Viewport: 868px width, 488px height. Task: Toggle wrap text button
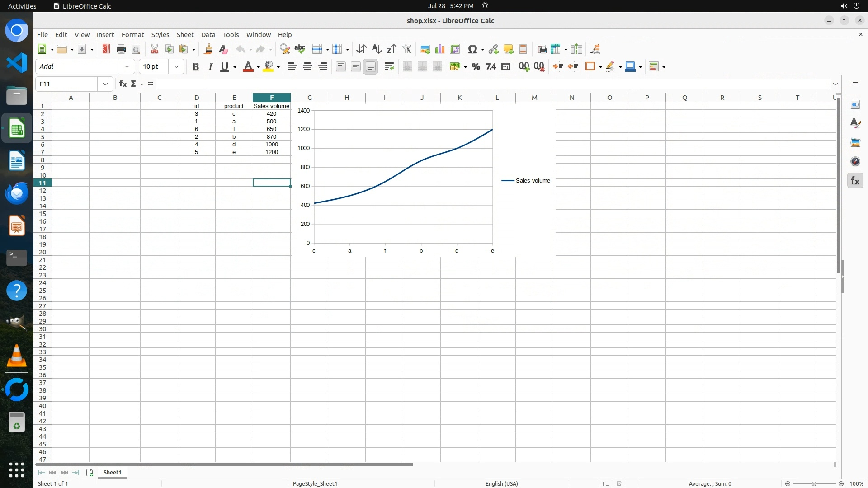[x=389, y=67]
